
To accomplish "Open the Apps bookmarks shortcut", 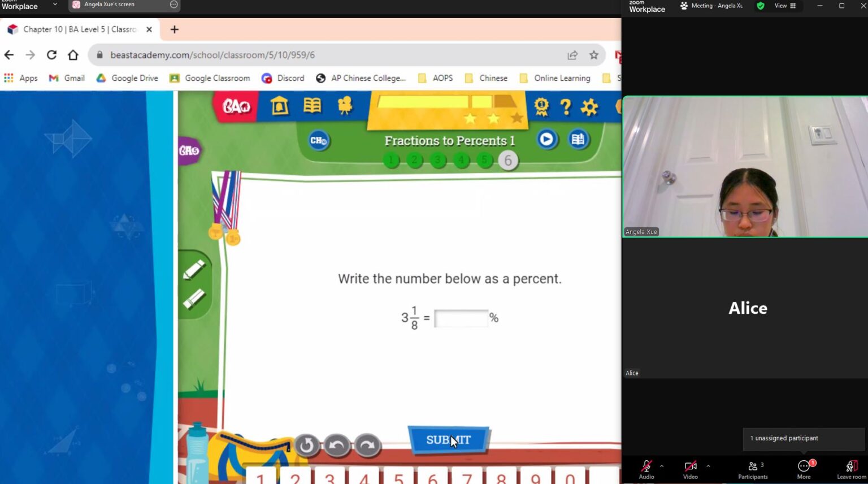I will [x=21, y=78].
